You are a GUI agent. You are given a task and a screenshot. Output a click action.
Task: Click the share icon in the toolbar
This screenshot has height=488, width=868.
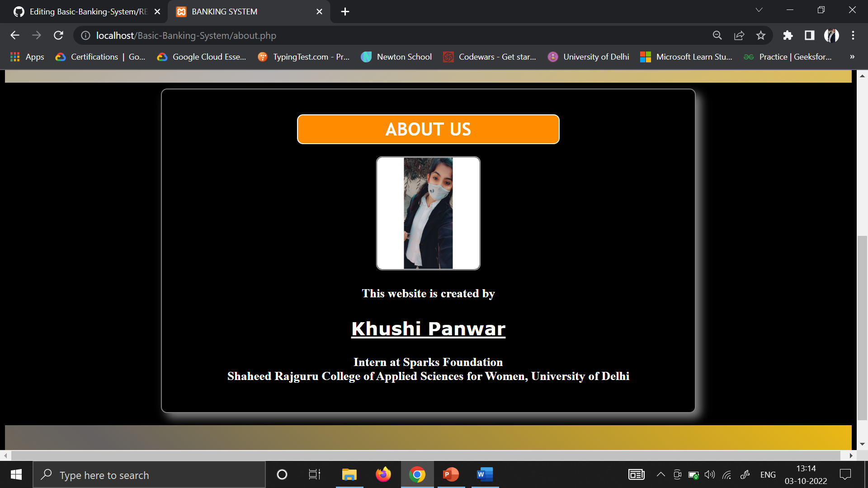pos(739,35)
